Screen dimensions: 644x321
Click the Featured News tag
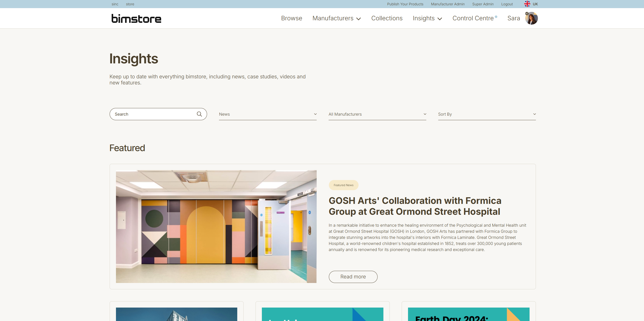[x=344, y=185]
